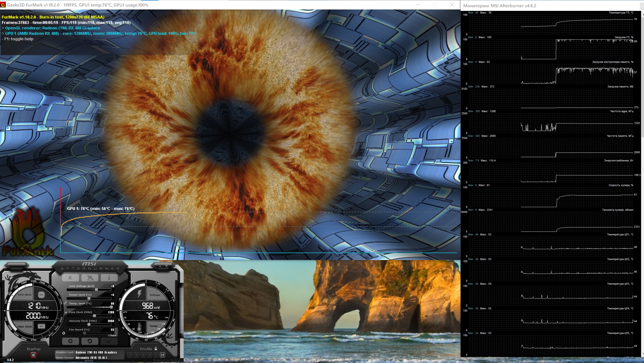The height and width of the screenshot is (363, 644).
Task: Launch Kombustor with the K button
Action: [70, 277]
